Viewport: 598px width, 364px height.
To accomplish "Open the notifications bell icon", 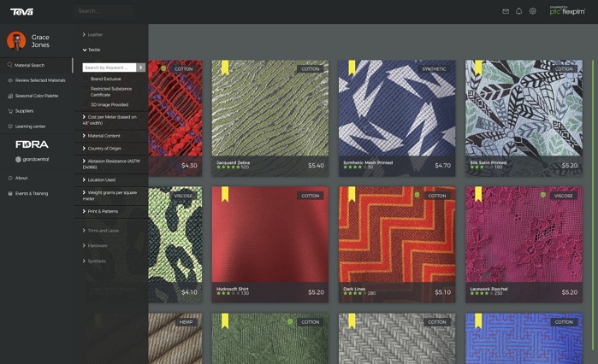I will pos(518,11).
